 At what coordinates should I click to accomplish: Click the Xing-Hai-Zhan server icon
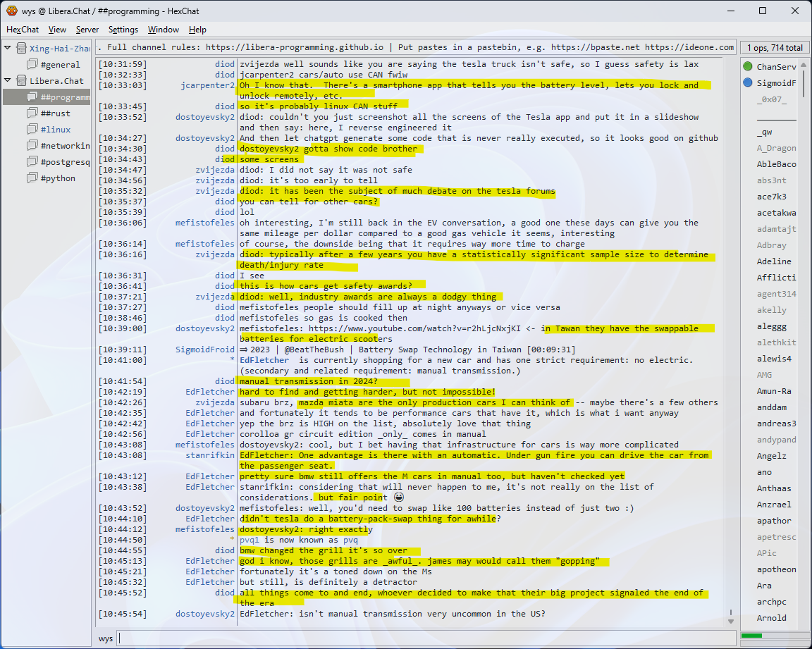pos(21,49)
